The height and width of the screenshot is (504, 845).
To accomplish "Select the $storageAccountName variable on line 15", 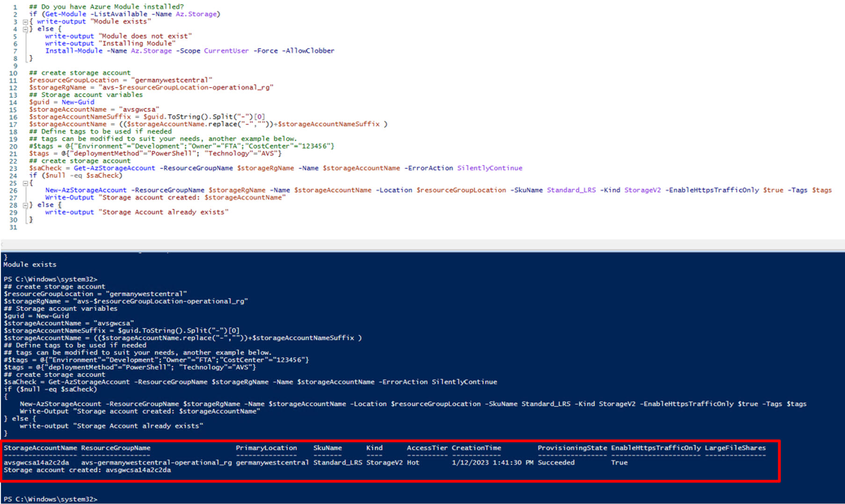I will [68, 109].
